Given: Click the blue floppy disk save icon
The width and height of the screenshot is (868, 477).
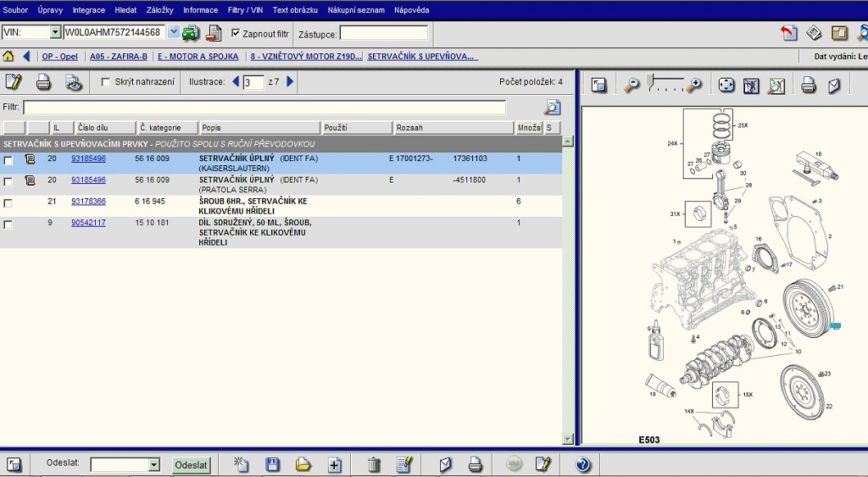Looking at the screenshot, I should (272, 464).
